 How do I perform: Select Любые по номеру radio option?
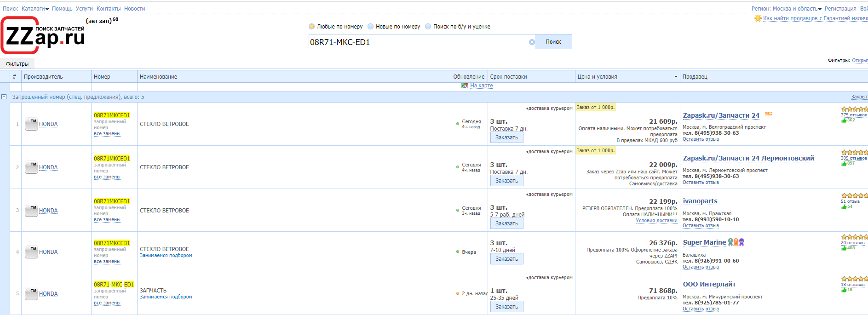click(311, 27)
